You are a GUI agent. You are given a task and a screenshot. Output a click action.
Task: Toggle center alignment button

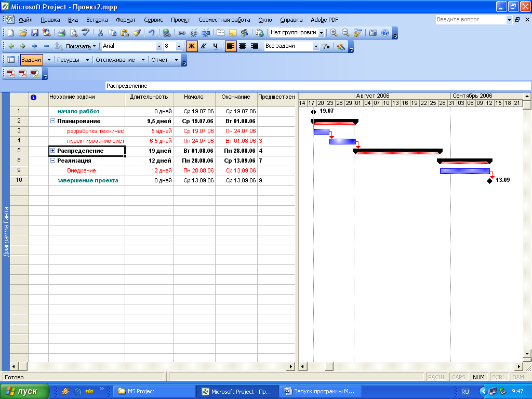coord(242,46)
